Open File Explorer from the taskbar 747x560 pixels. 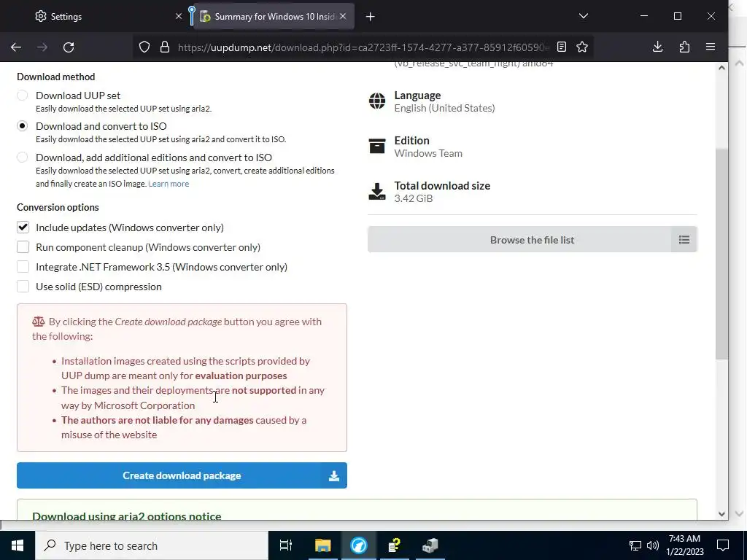tap(322, 545)
